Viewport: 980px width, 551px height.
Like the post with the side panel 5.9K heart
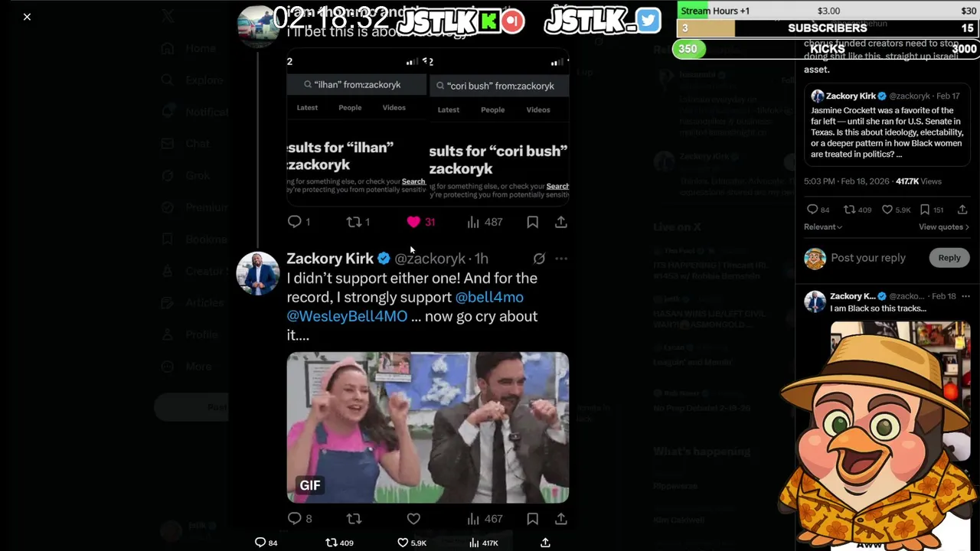pos(887,210)
